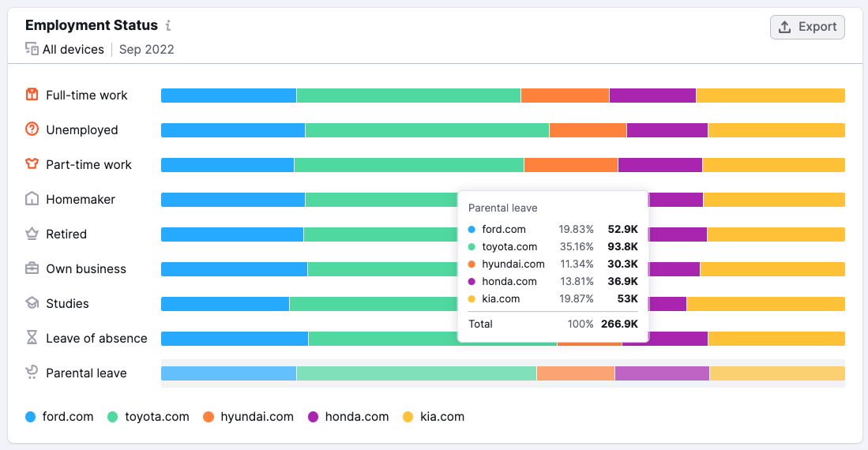Click the Unemployed question mark icon
Image resolution: width=868 pixels, height=450 pixels.
coord(32,129)
